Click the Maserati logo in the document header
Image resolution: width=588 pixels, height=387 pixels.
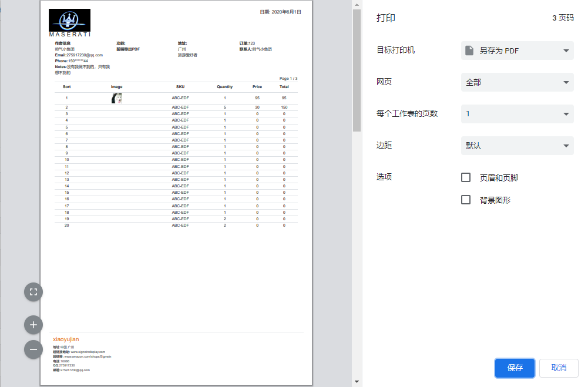tap(69, 21)
